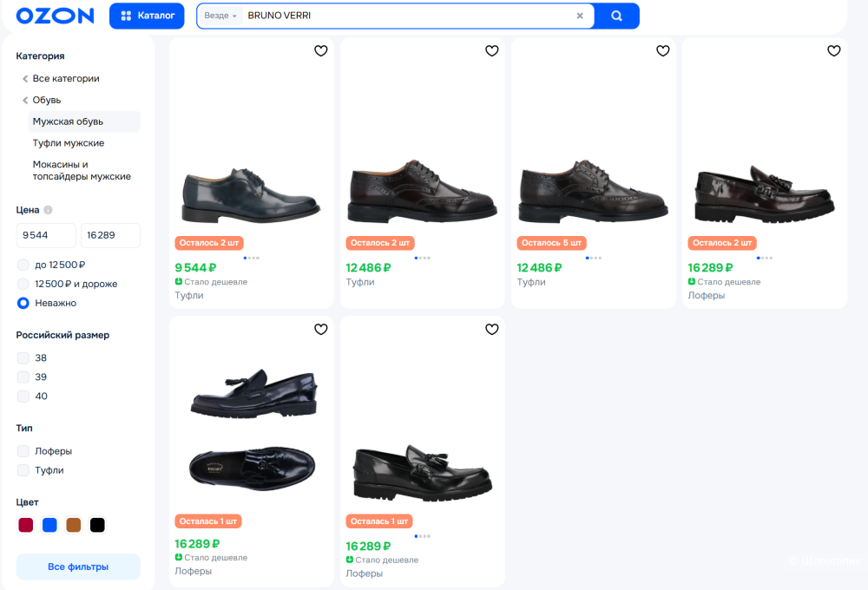The width and height of the screenshot is (868, 590).
Task: Pick the blue color swatch
Action: point(49,525)
